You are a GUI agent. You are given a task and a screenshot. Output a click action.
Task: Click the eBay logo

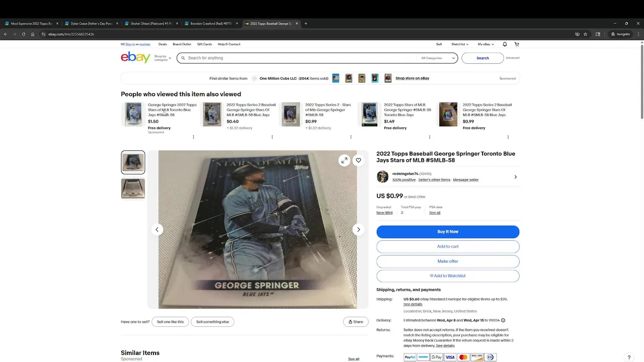135,57
